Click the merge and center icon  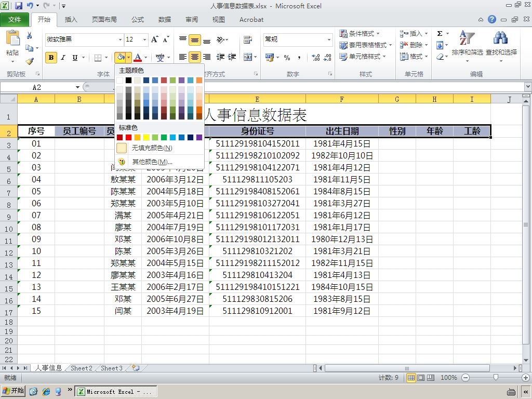pos(248,57)
